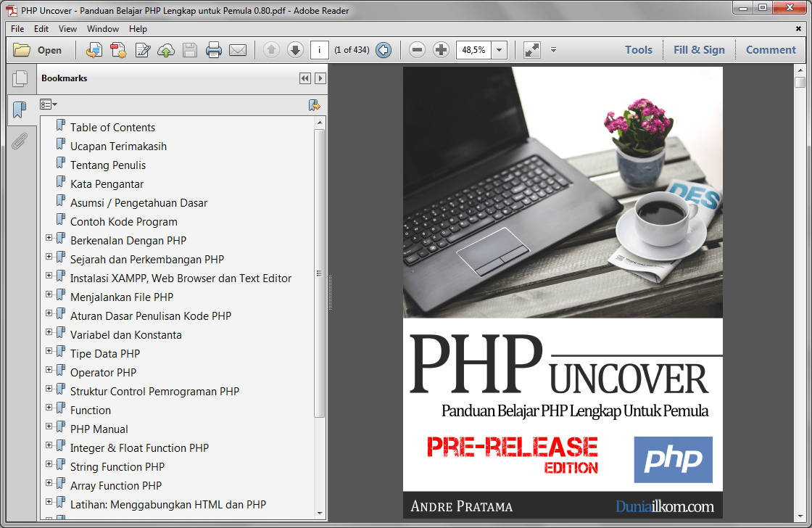Select the Array Function PHP bookmark
Image resolution: width=812 pixels, height=528 pixels.
[x=115, y=485]
